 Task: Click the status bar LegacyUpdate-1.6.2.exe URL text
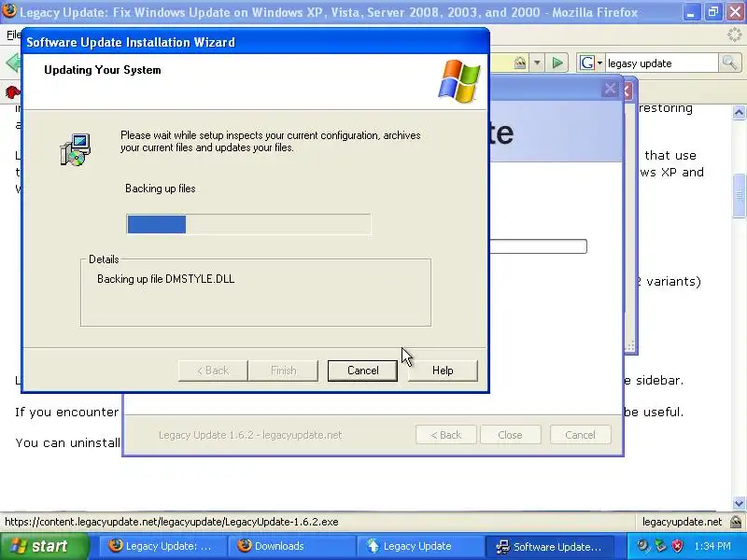(x=172, y=522)
